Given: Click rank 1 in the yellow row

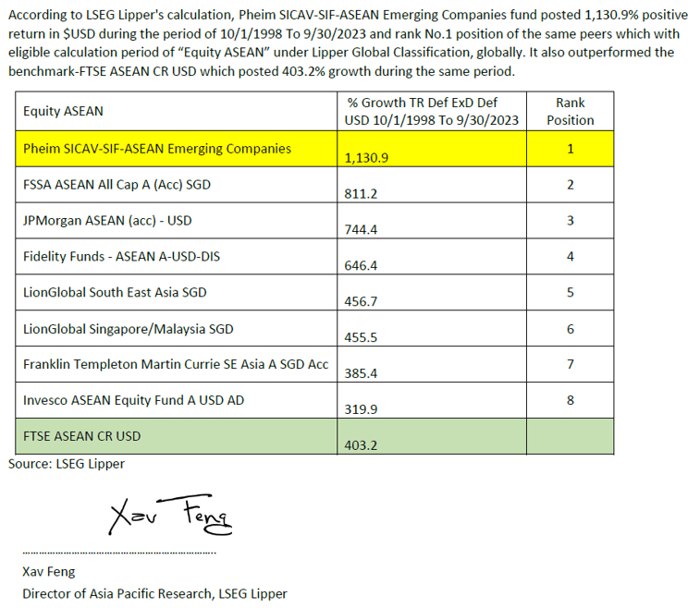Looking at the screenshot, I should coord(571,149).
